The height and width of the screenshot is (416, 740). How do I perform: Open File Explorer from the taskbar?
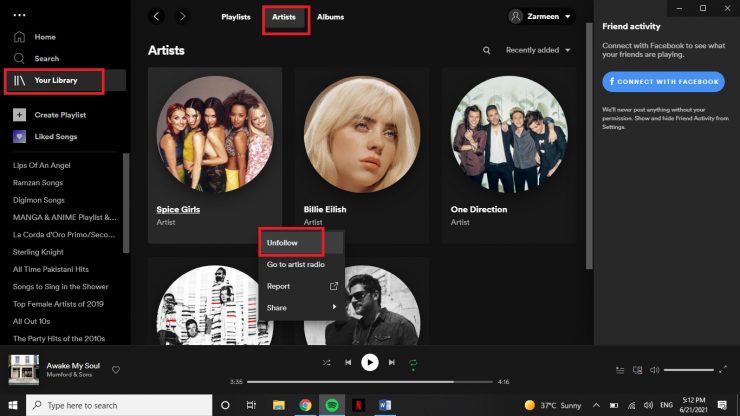[x=279, y=405]
